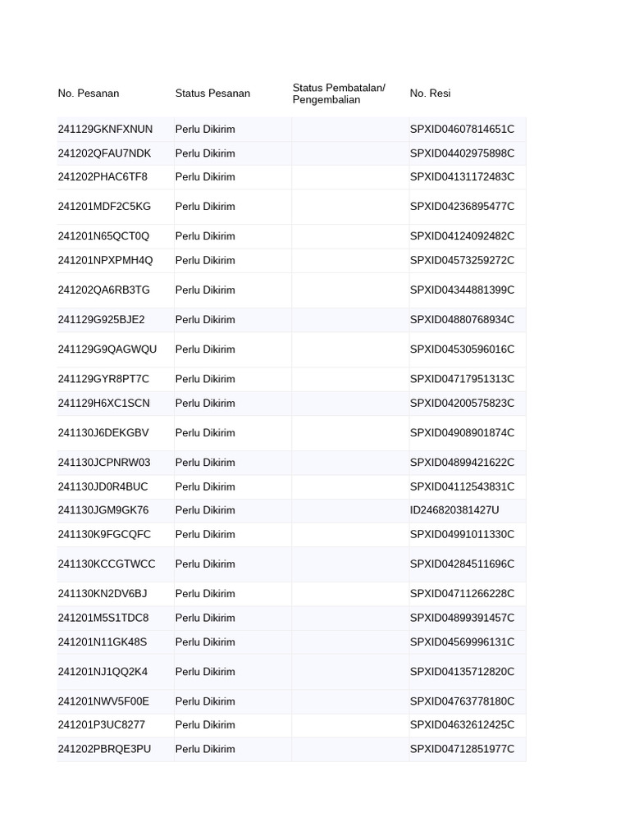The image size is (630, 840).
Task: Click the No. Resi column header
Action: pyautogui.click(x=431, y=94)
